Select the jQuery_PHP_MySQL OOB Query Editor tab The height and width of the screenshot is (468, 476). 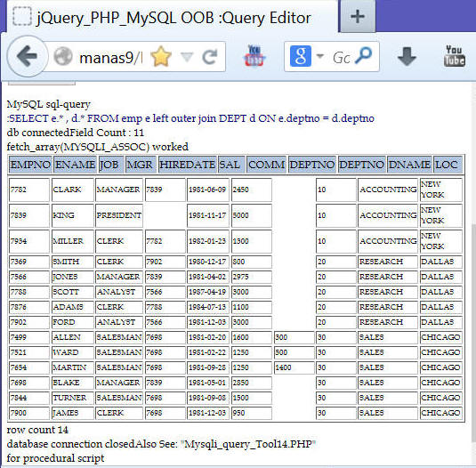click(172, 17)
